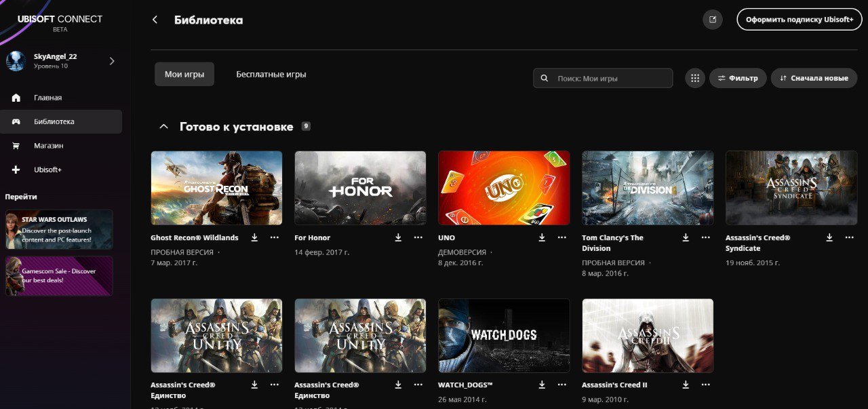868x409 pixels.
Task: Click the Tom Clancy's The Division title
Action: (612, 243)
